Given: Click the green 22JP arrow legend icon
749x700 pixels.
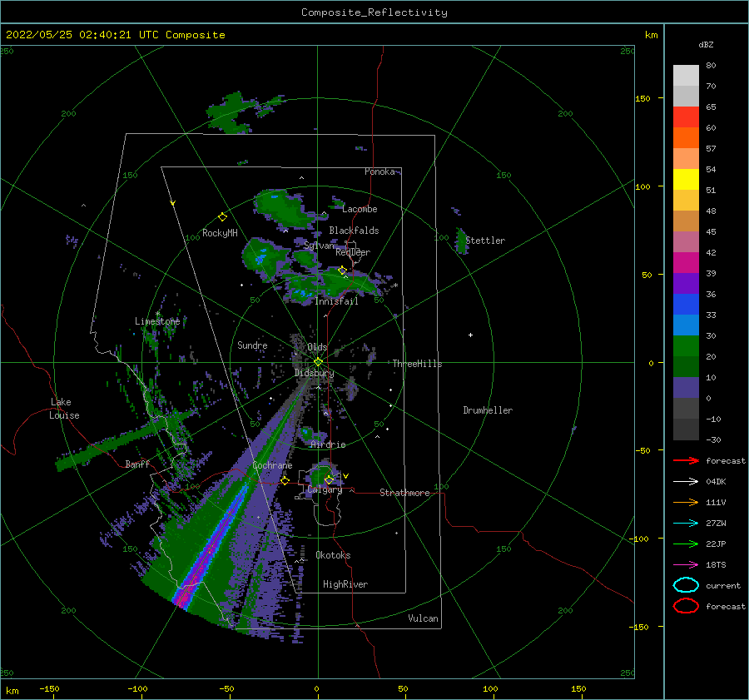Looking at the screenshot, I should 686,544.
